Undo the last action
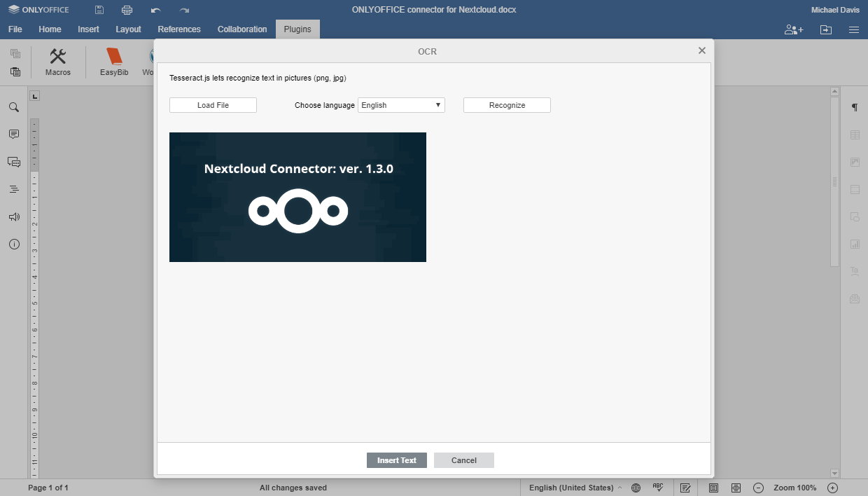Image resolution: width=868 pixels, height=496 pixels. pyautogui.click(x=155, y=10)
